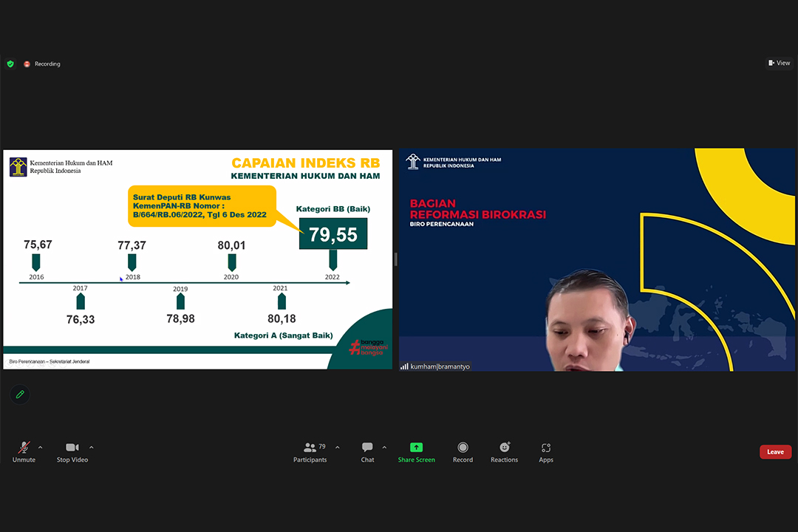
Task: Select the kumham|bramantyo speaker video
Action: pyautogui.click(x=598, y=259)
